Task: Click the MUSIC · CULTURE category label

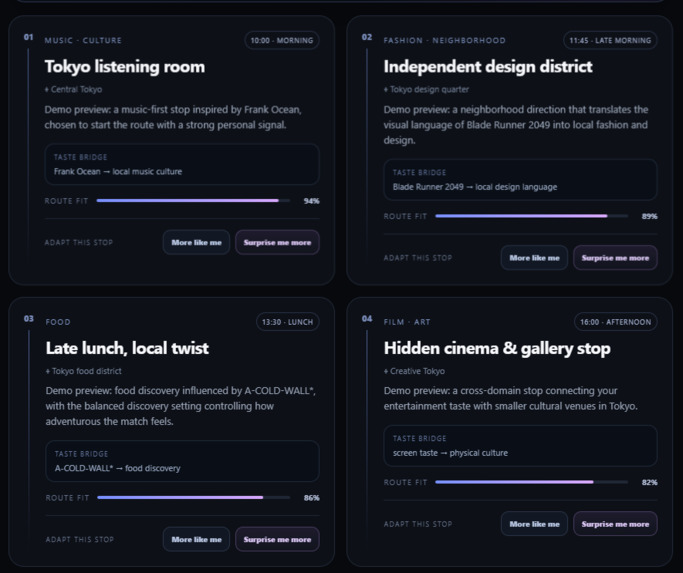Action: tap(83, 40)
